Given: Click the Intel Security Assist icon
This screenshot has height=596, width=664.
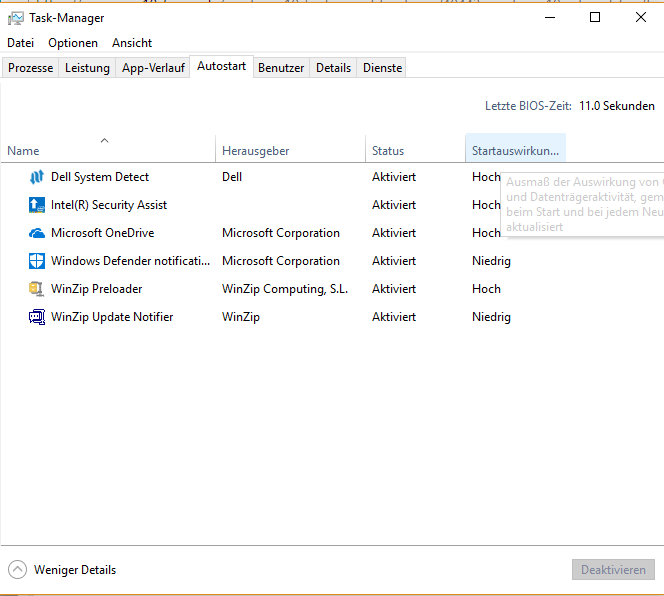Looking at the screenshot, I should tap(37, 205).
